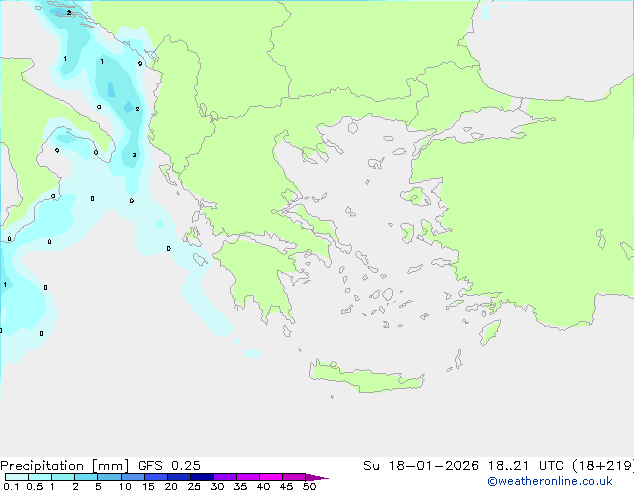The width and height of the screenshot is (634, 490).
Task: Click the "20" legend scale label
Action: pos(171,486)
